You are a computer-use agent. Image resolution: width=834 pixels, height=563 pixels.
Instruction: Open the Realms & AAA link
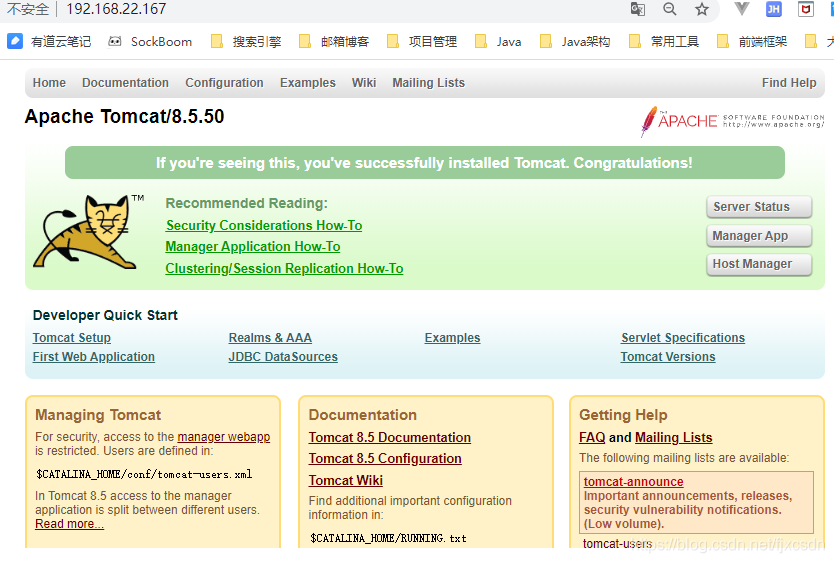(x=270, y=338)
